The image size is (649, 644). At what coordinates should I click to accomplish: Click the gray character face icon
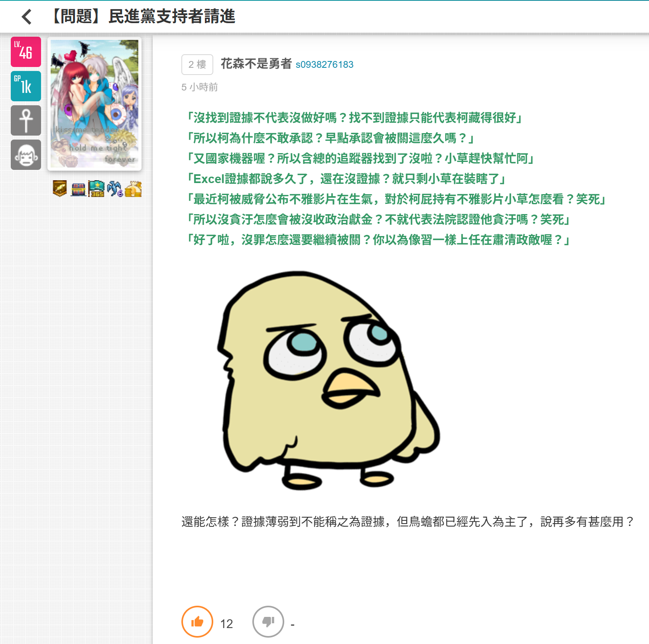tap(26, 155)
